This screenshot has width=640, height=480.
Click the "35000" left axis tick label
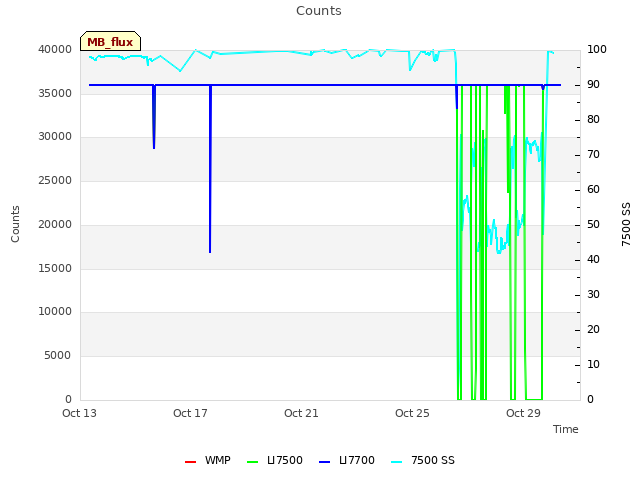click(55, 93)
